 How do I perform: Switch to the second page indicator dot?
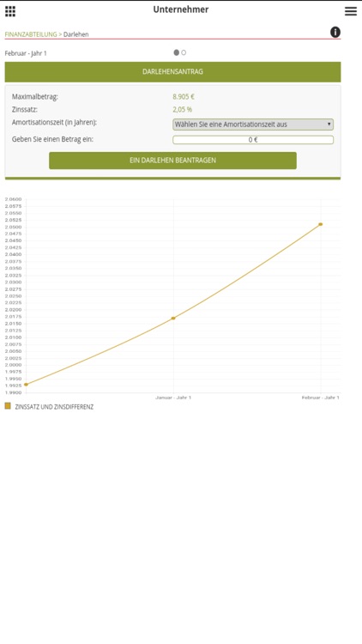coord(184,52)
